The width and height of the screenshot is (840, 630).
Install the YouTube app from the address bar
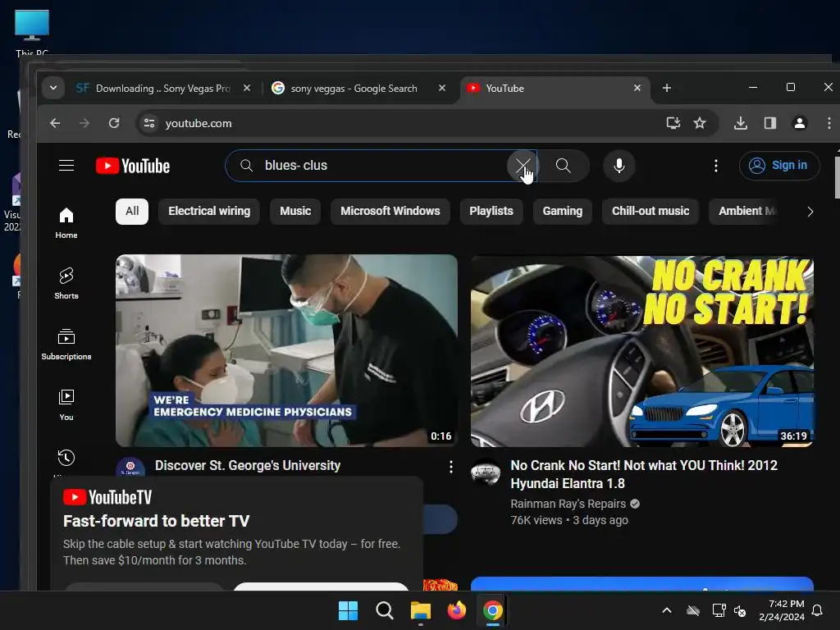coord(673,123)
